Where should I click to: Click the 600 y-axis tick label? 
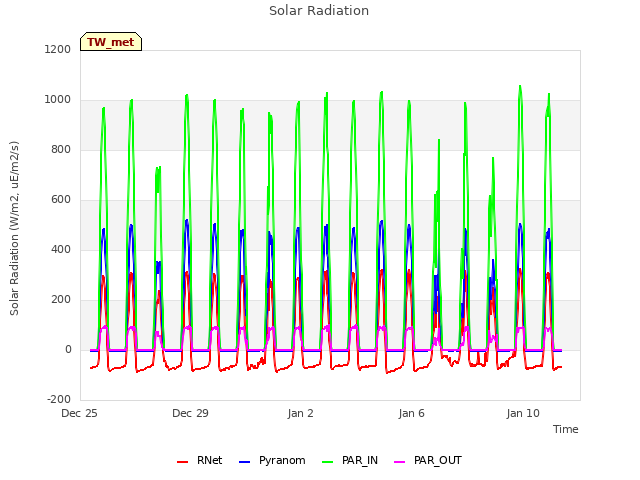point(61,200)
